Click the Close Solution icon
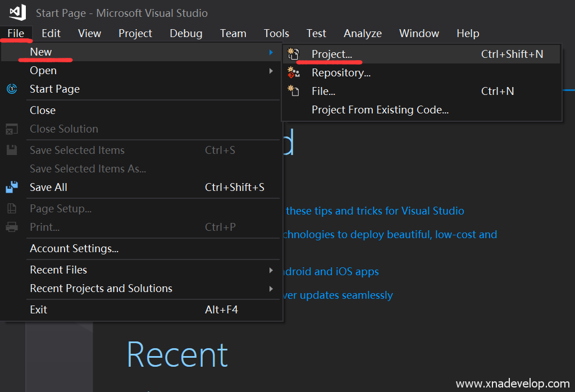575x392 pixels. [x=12, y=129]
